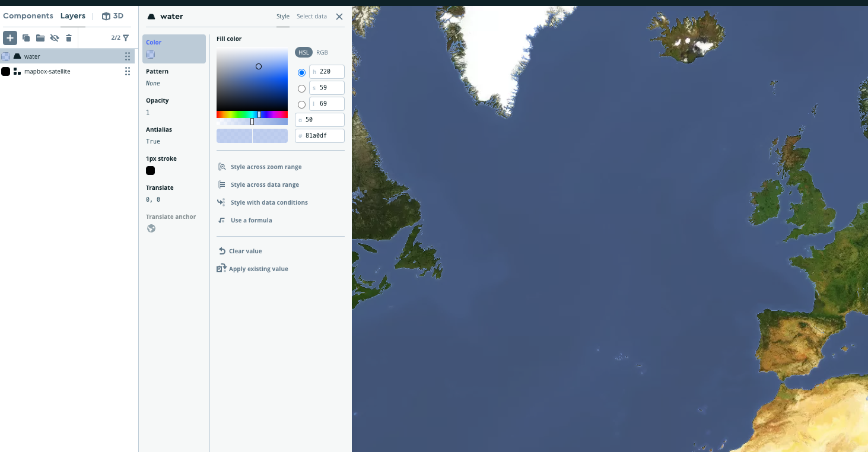The width and height of the screenshot is (868, 452).
Task: Toggle layer visibility with the eye-slash icon
Action: 54,37
